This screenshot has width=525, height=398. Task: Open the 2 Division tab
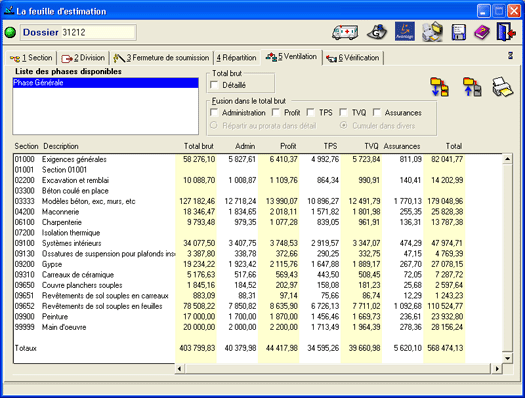pos(83,58)
